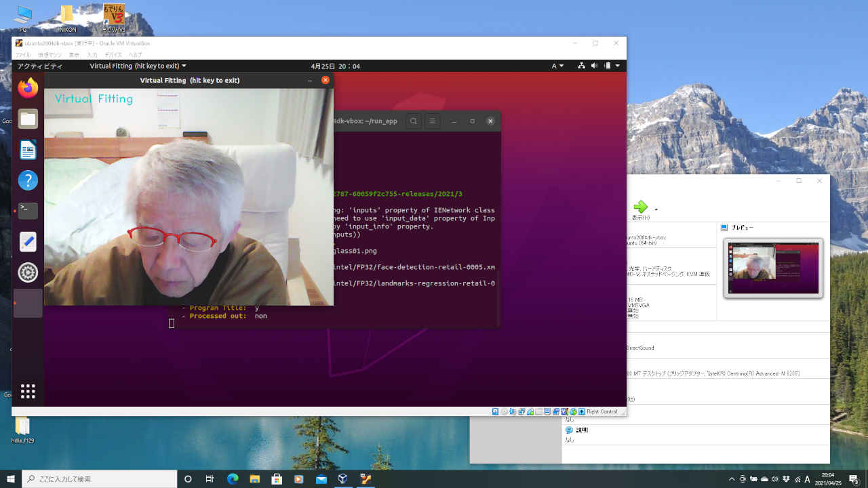
Task: Open Firefox from the Ubuntu dock
Action: pyautogui.click(x=28, y=88)
